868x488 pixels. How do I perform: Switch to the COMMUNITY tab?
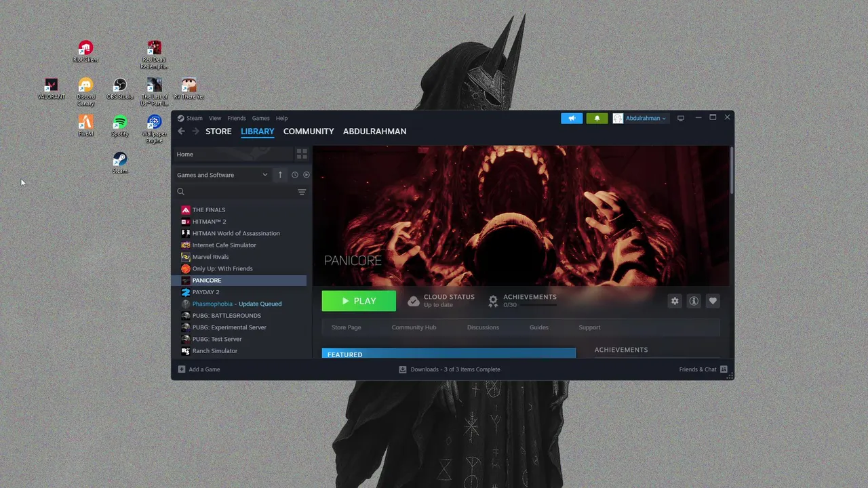(x=309, y=131)
